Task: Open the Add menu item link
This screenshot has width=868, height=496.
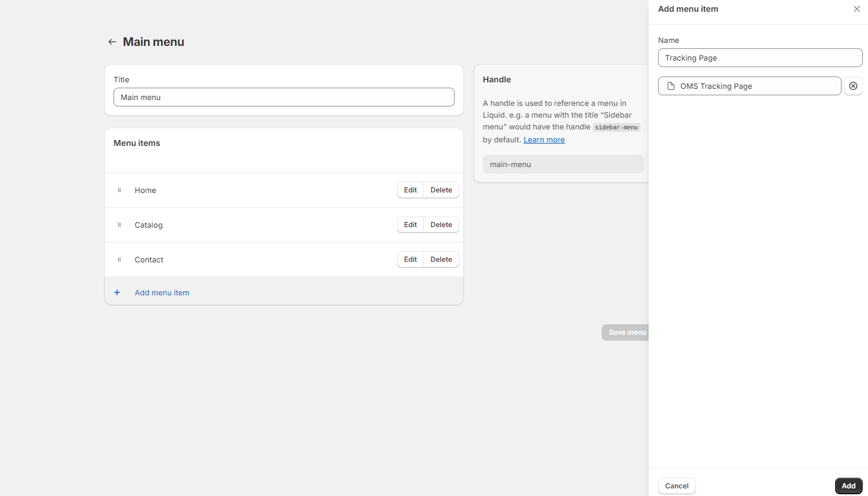Action: click(x=162, y=292)
